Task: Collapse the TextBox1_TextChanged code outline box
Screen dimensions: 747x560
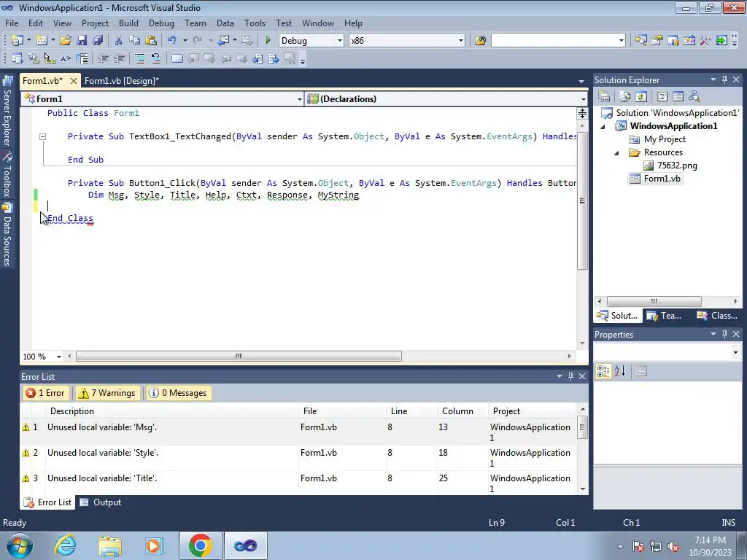Action: (x=42, y=136)
